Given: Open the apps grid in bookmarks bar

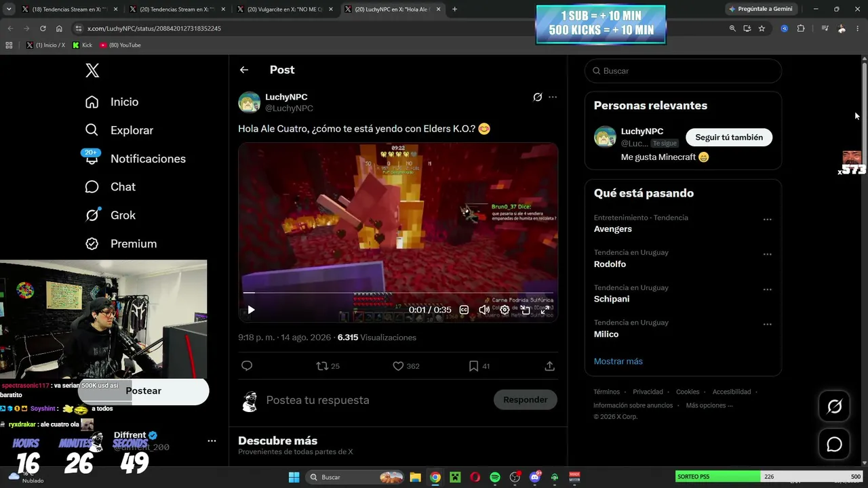Looking at the screenshot, I should (x=9, y=45).
